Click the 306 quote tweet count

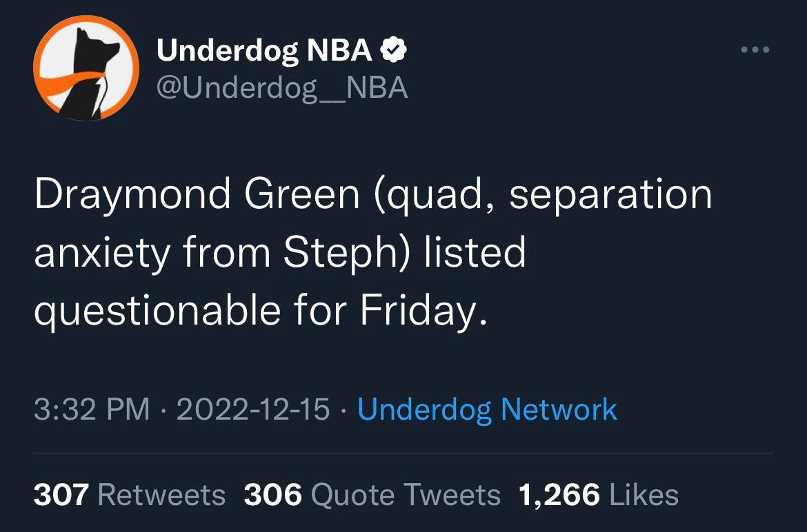point(272,495)
